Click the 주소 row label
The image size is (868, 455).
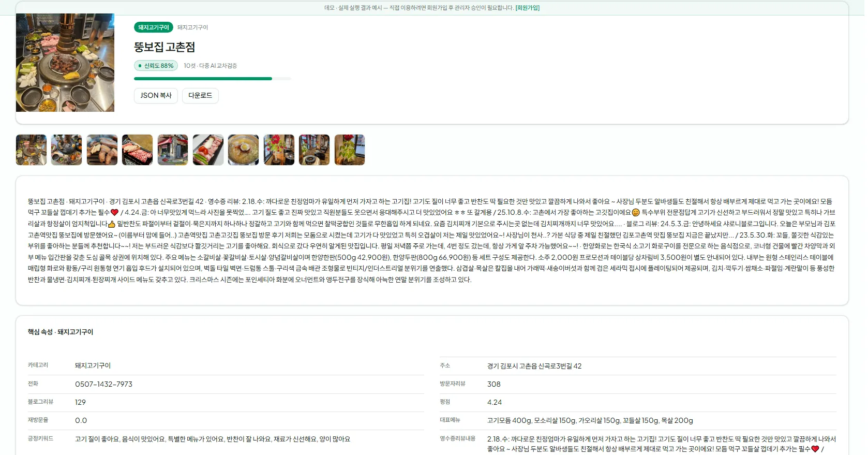coord(445,365)
